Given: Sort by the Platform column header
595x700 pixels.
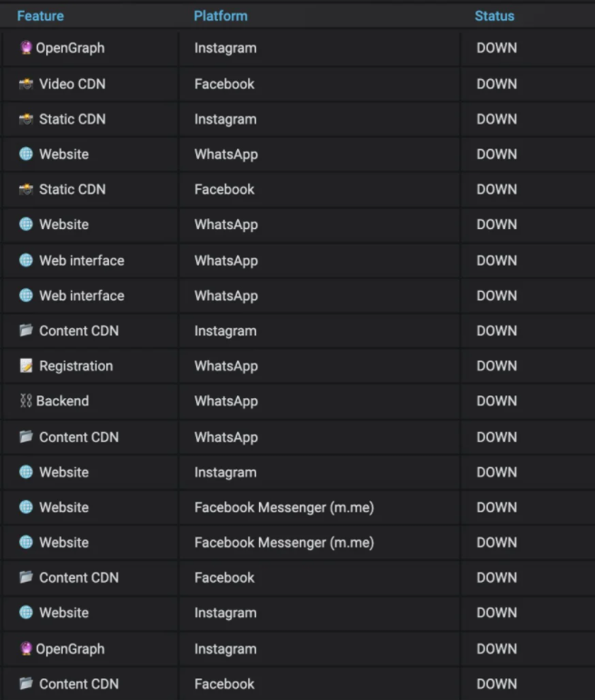Looking at the screenshot, I should coord(221,16).
